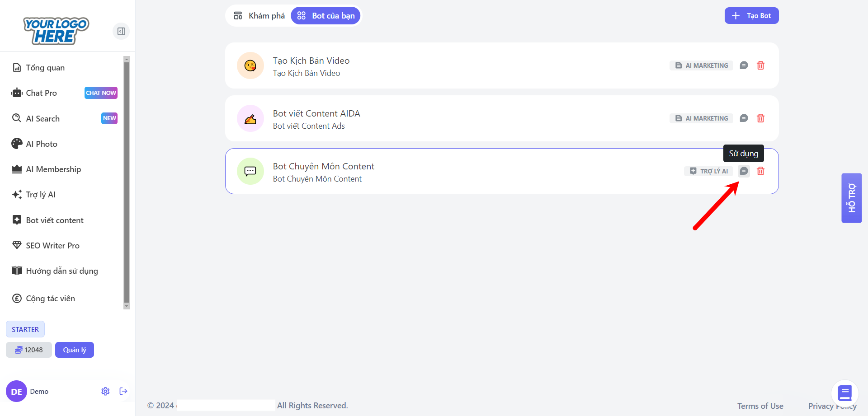
Task: Use the Bot viết Content AIDA chat icon
Action: tap(744, 118)
